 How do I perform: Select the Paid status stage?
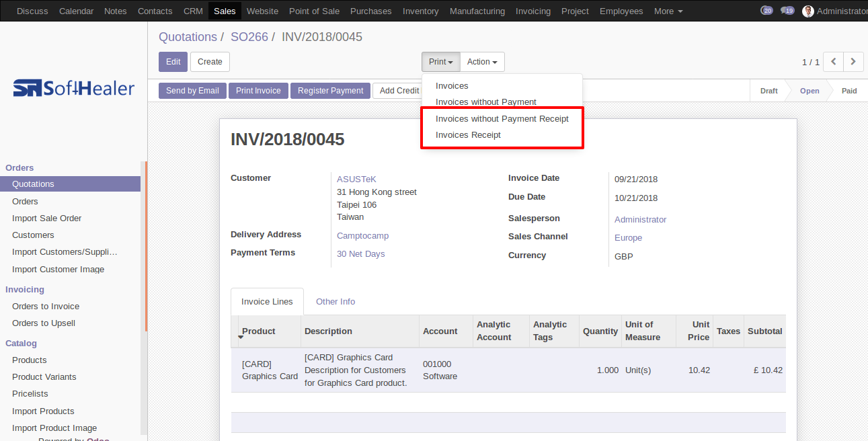849,91
